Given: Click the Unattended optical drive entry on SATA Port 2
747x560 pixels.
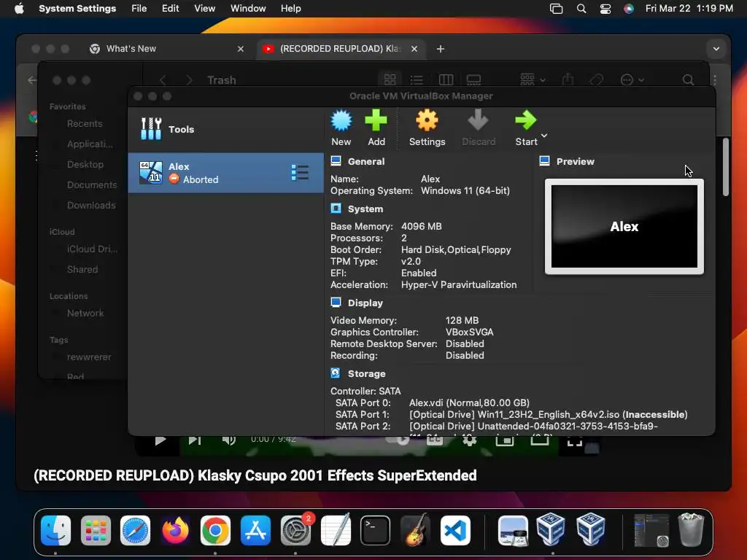Looking at the screenshot, I should [533, 426].
